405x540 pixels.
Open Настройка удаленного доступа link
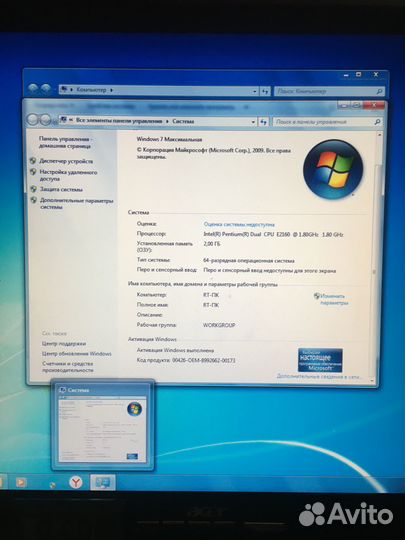pyautogui.click(x=68, y=175)
